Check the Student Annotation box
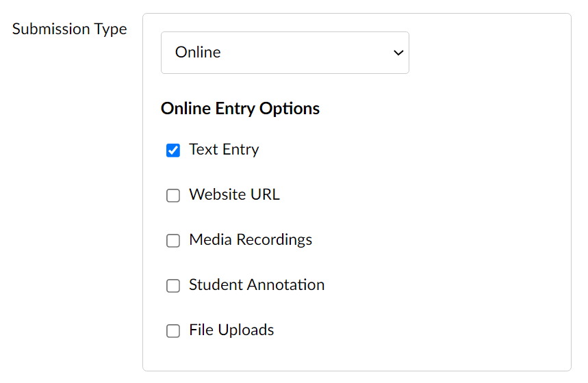The height and width of the screenshot is (383, 588). tap(173, 286)
